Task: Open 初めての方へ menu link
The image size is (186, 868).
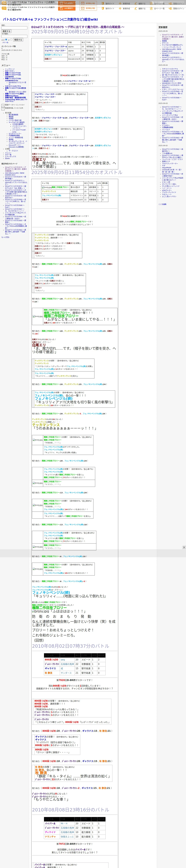Action: pyautogui.click(x=10, y=71)
